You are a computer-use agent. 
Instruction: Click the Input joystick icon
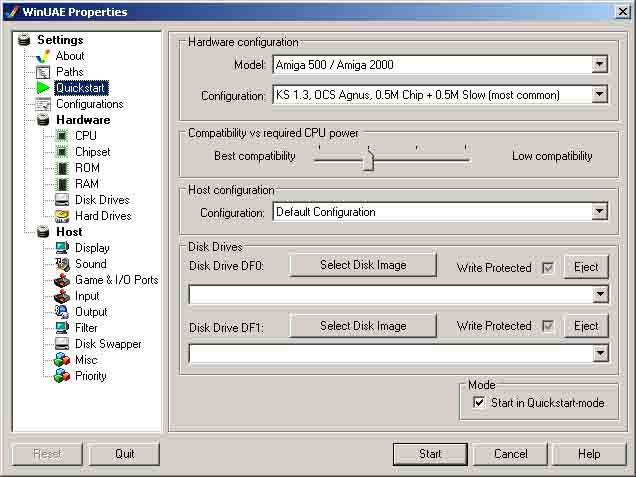62,296
